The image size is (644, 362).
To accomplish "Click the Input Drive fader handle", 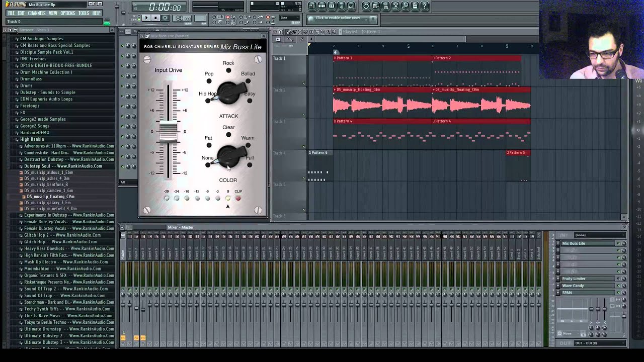I will pos(169,132).
